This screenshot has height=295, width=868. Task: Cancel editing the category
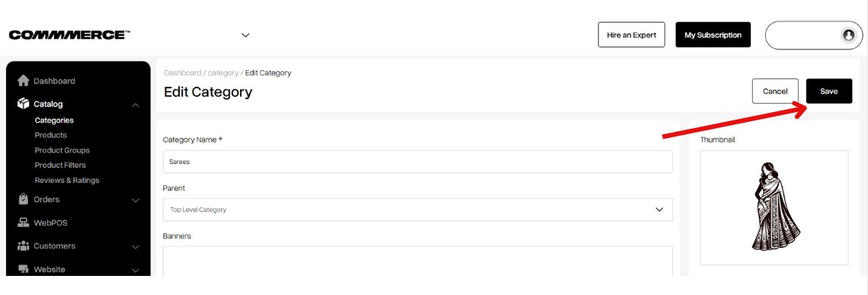coord(775,91)
